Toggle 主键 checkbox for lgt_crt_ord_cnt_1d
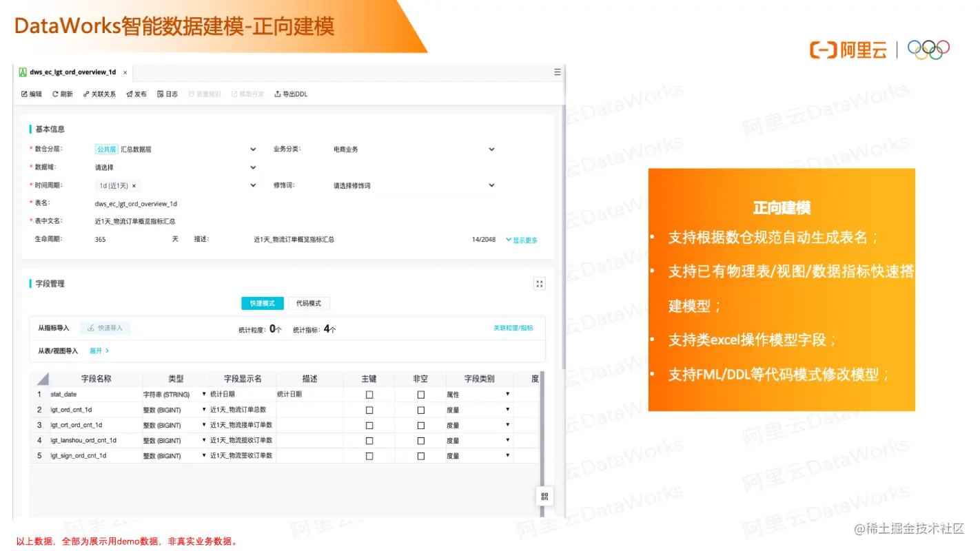 pos(369,425)
